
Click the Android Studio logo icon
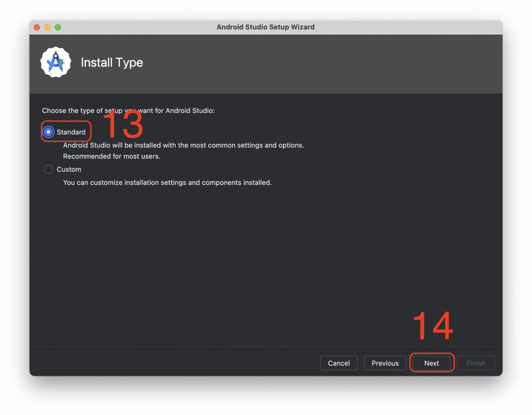point(56,62)
